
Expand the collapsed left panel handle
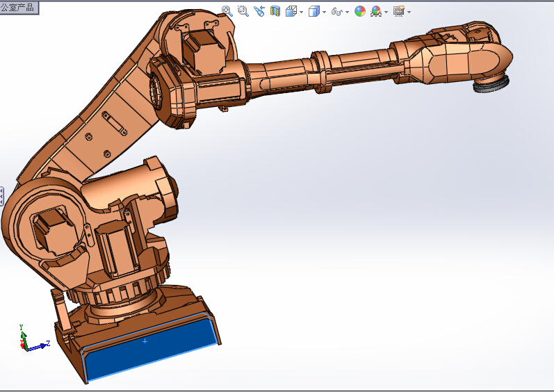point(2,197)
